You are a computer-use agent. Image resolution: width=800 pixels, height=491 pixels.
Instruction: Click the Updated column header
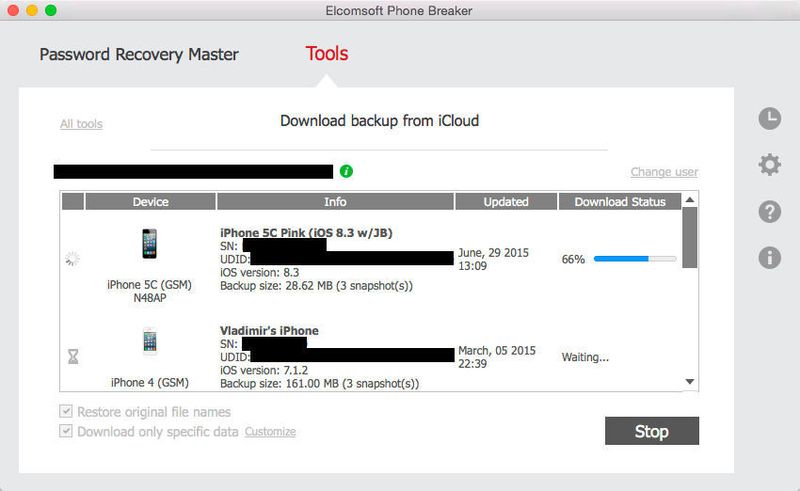(506, 202)
